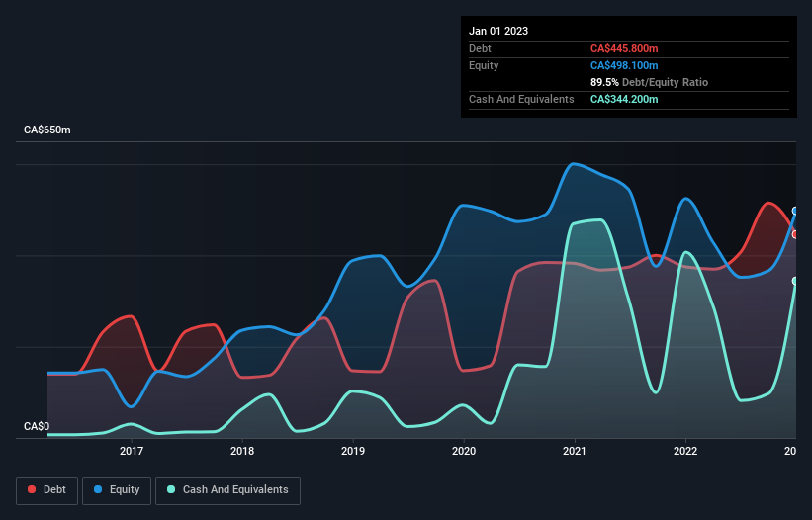
Task: Click the 89.5% Debt/Equity Ratio text
Action: [x=649, y=82]
